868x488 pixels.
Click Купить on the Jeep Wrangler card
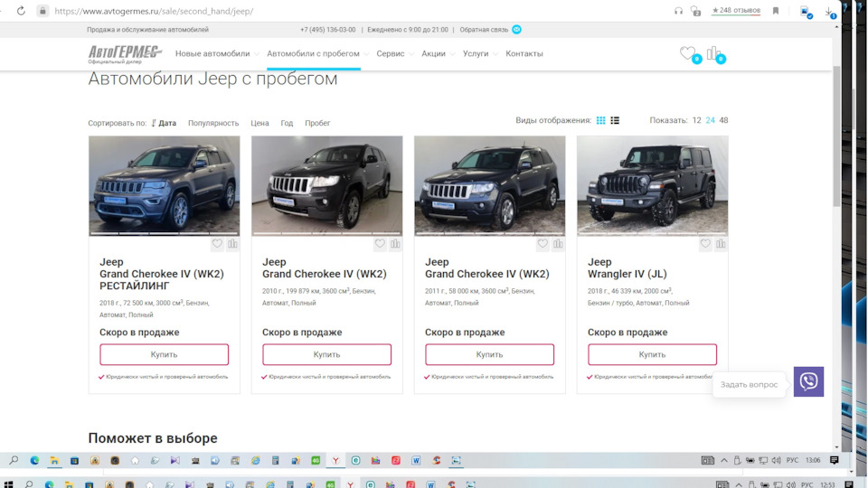652,354
